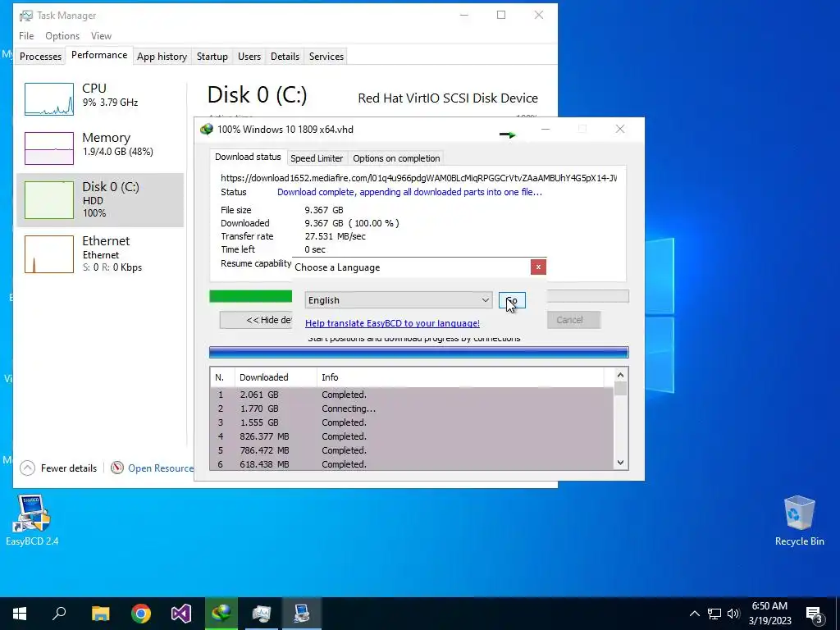Viewport: 840px width, 630px height.
Task: Switch to the Processes tab
Action: coord(41,57)
